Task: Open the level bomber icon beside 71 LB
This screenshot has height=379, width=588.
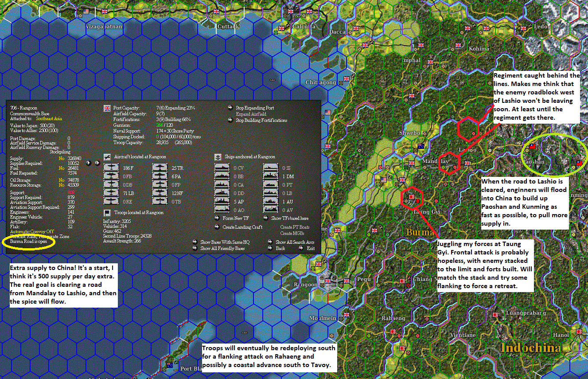Action: (x=111, y=193)
